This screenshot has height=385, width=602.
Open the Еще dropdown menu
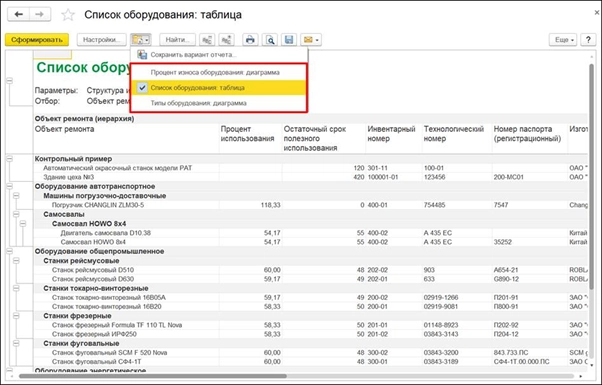tap(563, 40)
